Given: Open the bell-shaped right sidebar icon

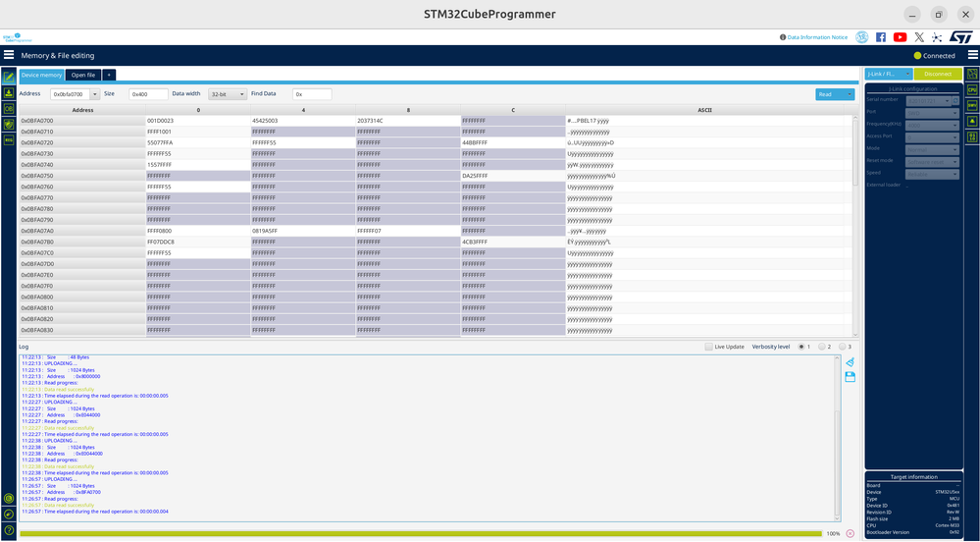Looking at the screenshot, I should pyautogui.click(x=972, y=121).
